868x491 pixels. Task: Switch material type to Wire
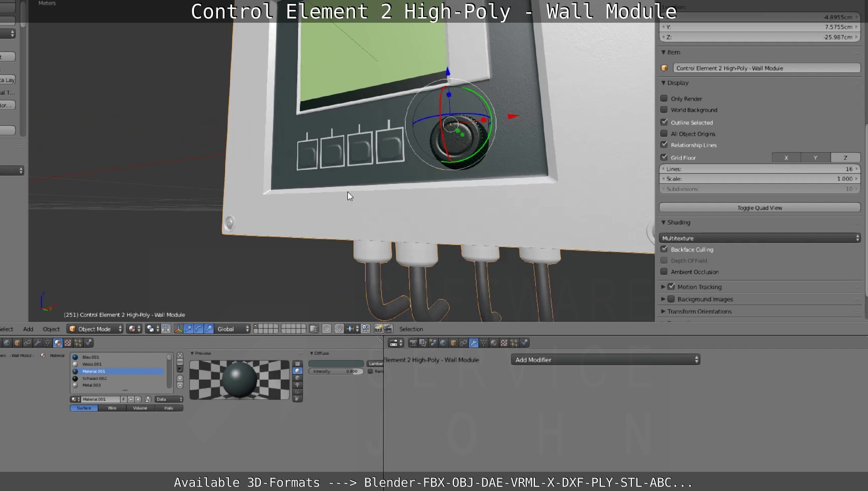pos(112,408)
